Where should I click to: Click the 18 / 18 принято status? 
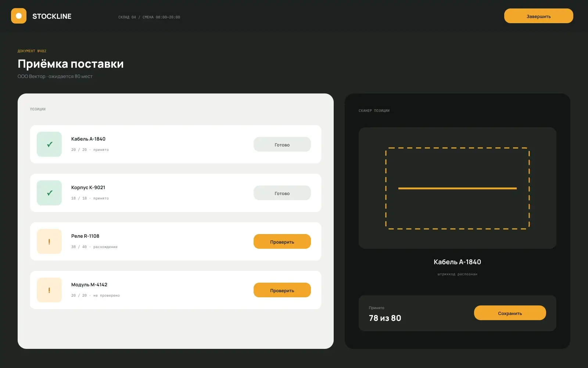90,198
